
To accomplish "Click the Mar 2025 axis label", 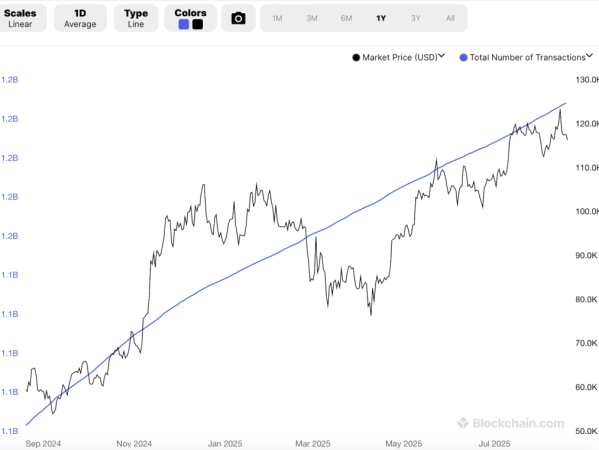I will tap(313, 444).
